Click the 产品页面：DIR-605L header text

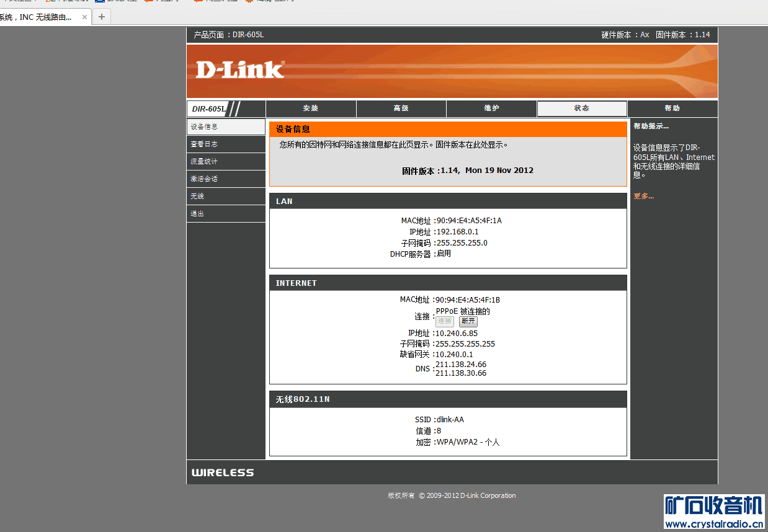tap(229, 35)
